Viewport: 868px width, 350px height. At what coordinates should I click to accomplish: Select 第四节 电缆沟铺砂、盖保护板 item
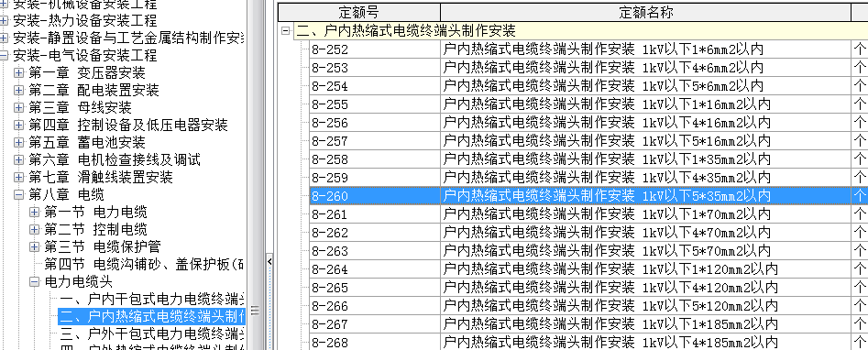144,264
